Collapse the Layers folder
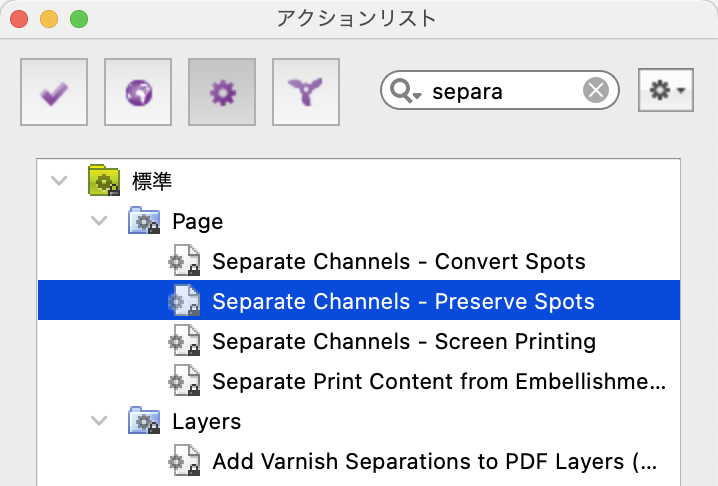 (x=99, y=420)
